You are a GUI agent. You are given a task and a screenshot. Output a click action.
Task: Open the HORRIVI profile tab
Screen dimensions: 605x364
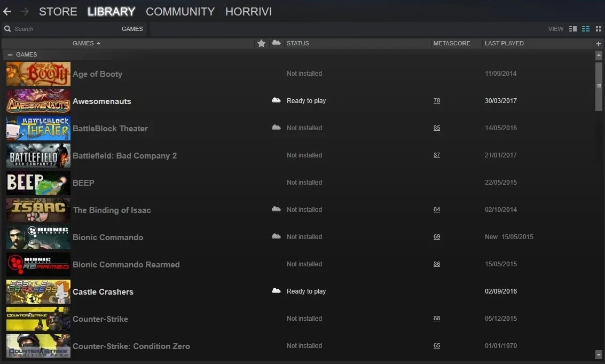point(248,12)
